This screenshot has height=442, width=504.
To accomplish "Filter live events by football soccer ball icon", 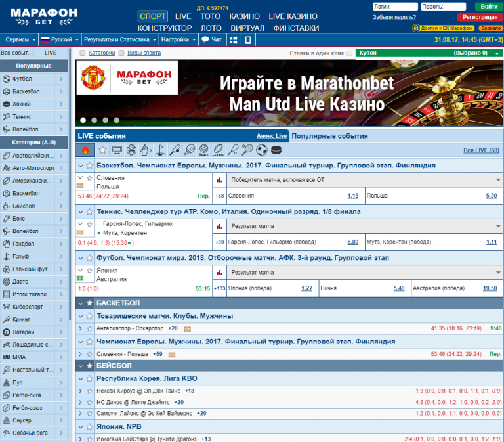I will pos(262,150).
